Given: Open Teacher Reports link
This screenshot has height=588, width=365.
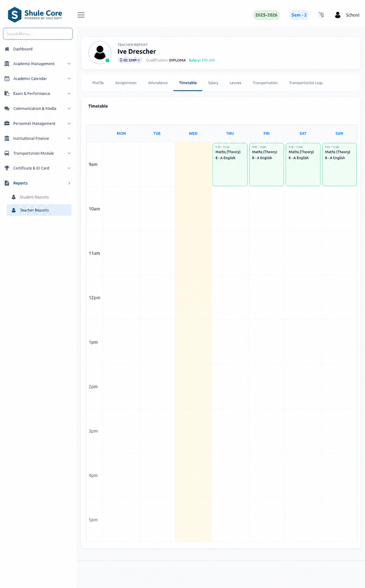Looking at the screenshot, I should (x=39, y=210).
